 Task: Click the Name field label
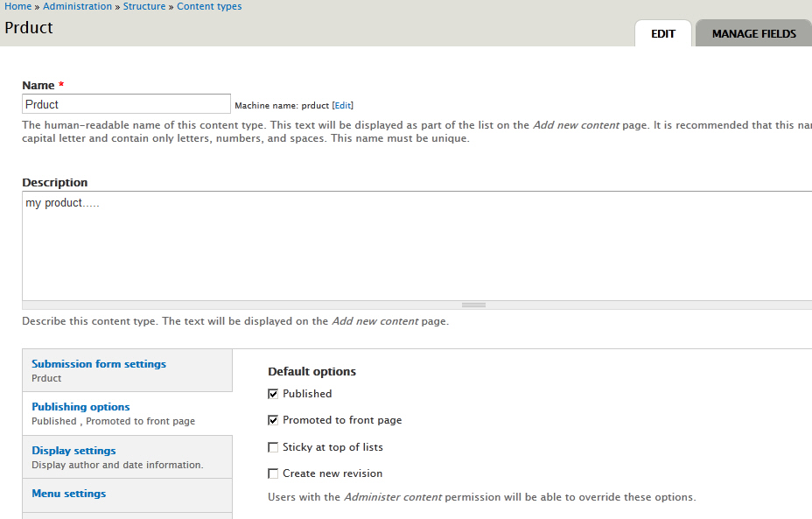(38, 85)
